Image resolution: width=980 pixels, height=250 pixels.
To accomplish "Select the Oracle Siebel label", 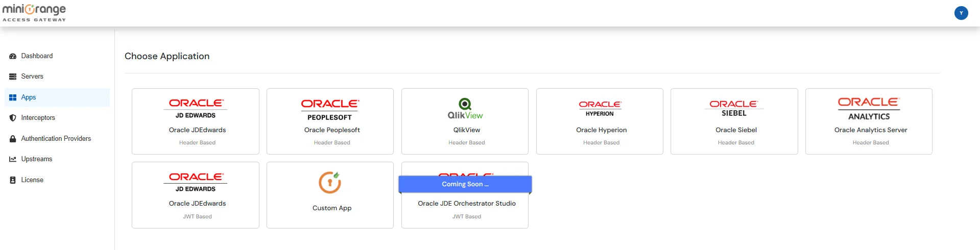I will 736,130.
